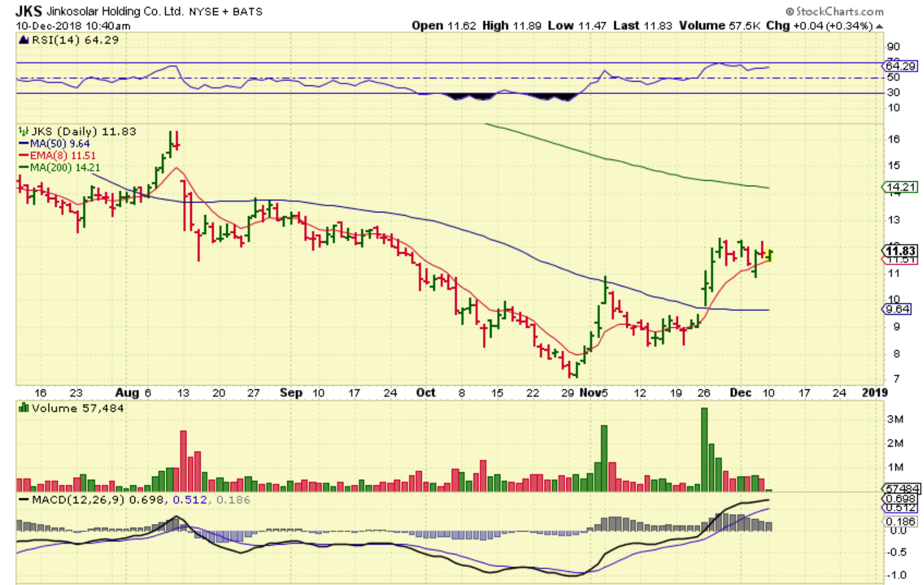Click the 2M mark on the volume axis
Screen dimensions: 924x585
pyautogui.click(x=895, y=444)
